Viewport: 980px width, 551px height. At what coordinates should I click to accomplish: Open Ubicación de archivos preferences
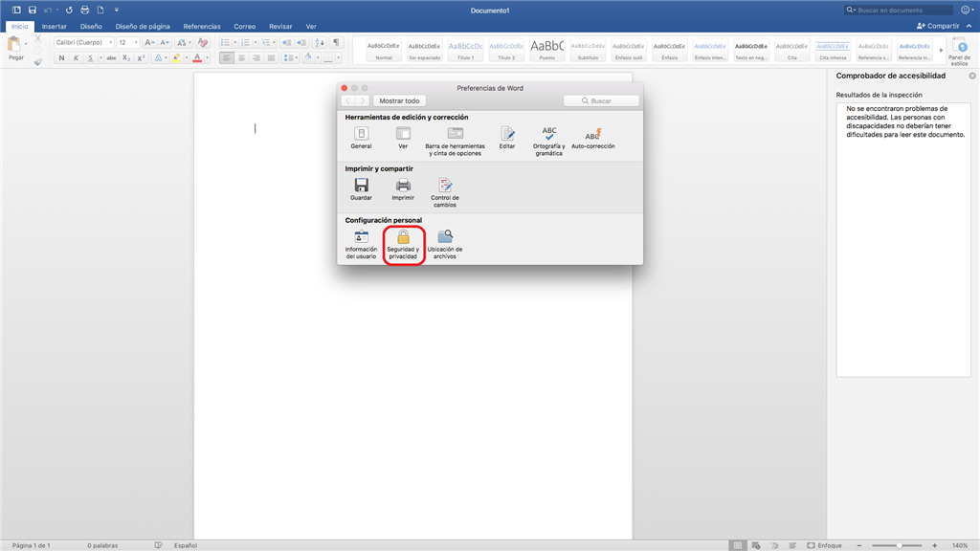445,244
